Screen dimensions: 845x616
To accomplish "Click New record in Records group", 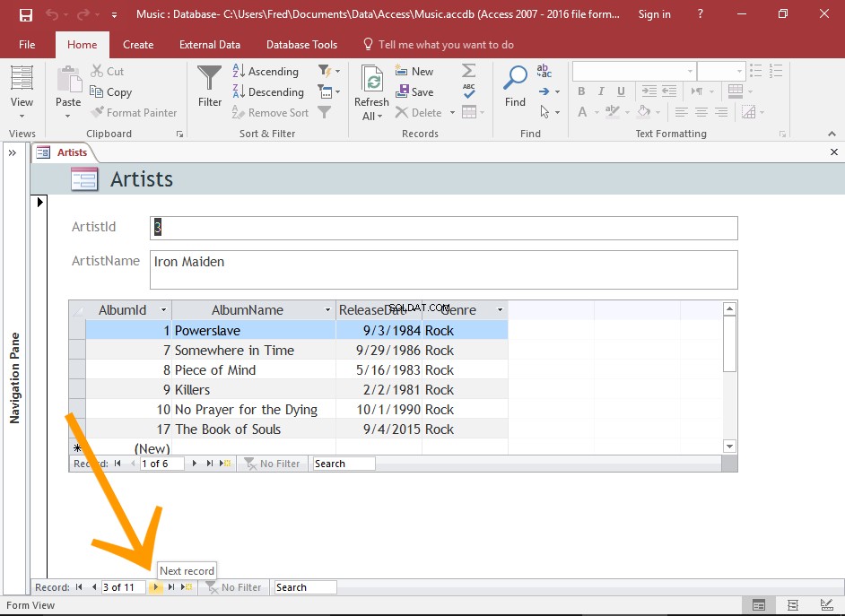I will point(414,71).
